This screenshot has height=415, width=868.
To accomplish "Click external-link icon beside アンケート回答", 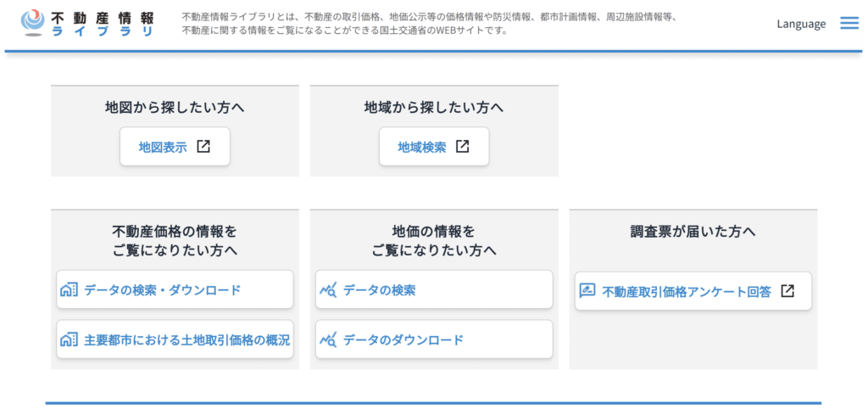I will (x=787, y=291).
